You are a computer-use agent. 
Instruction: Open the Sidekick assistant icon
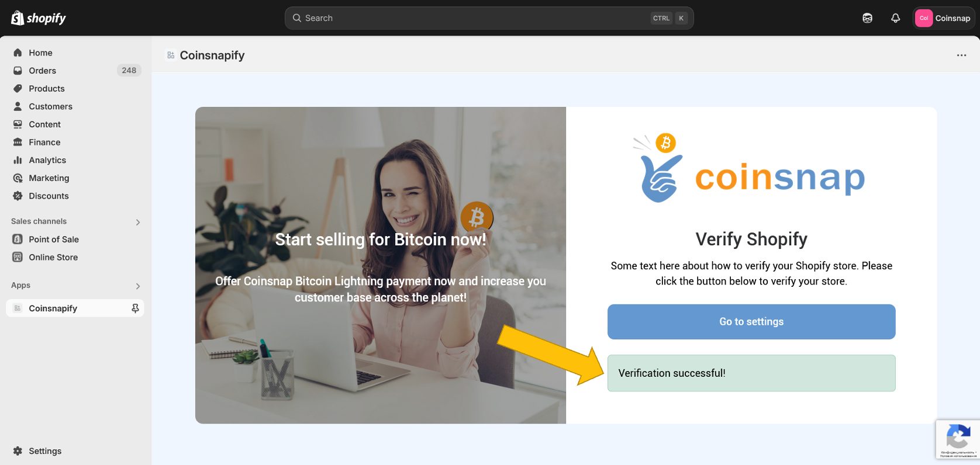(867, 18)
